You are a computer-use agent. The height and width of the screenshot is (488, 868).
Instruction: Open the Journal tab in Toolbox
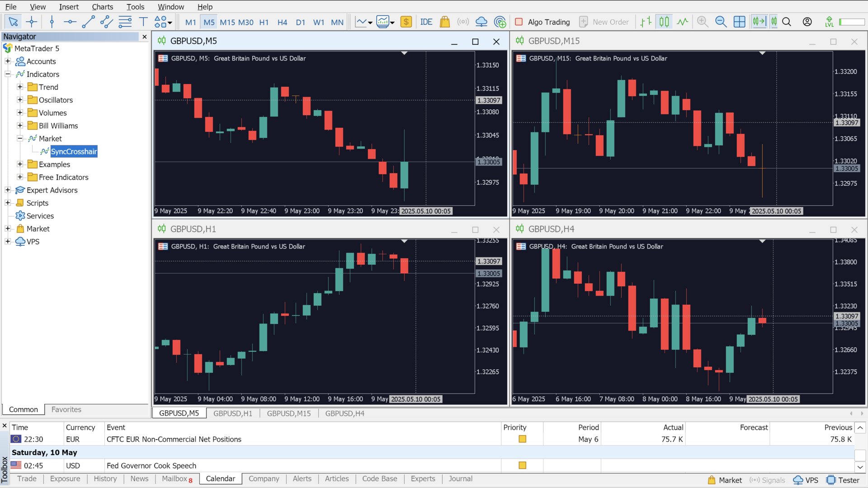click(x=460, y=479)
